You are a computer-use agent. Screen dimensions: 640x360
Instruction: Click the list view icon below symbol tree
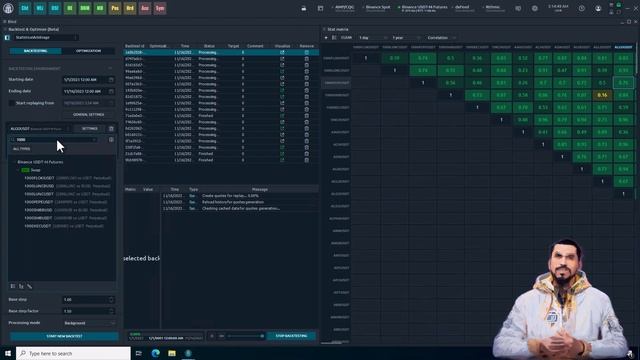point(13,287)
